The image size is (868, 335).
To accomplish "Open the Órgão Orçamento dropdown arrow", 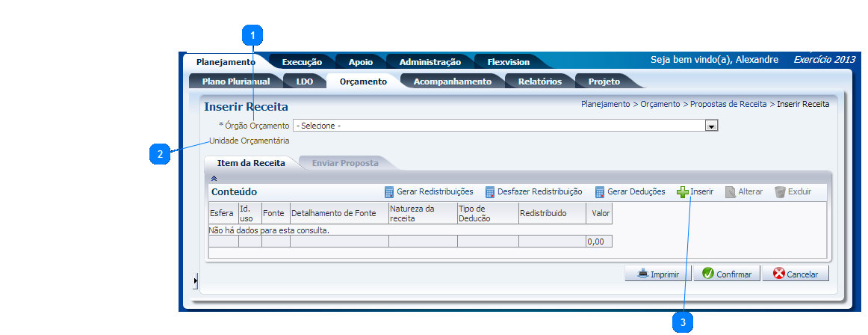I will [x=712, y=126].
